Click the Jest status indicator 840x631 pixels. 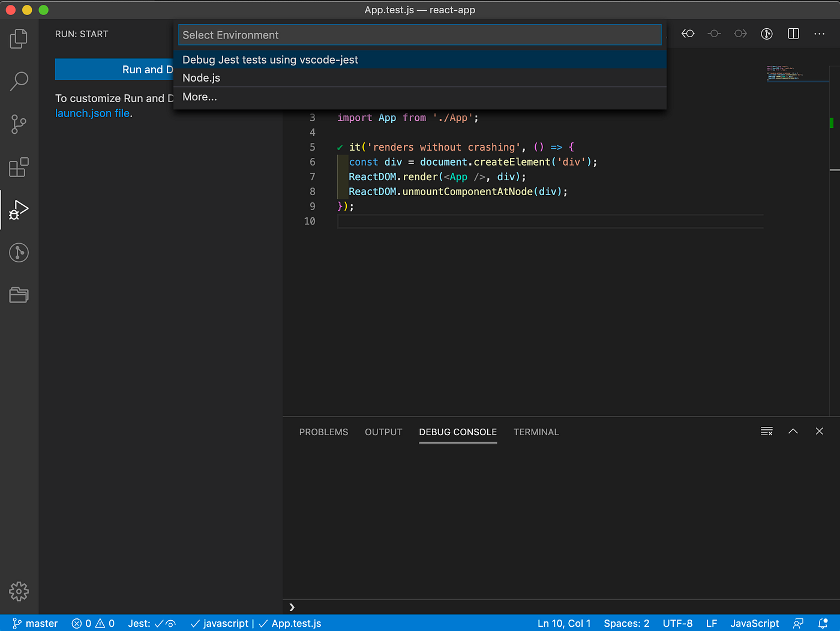click(x=152, y=623)
